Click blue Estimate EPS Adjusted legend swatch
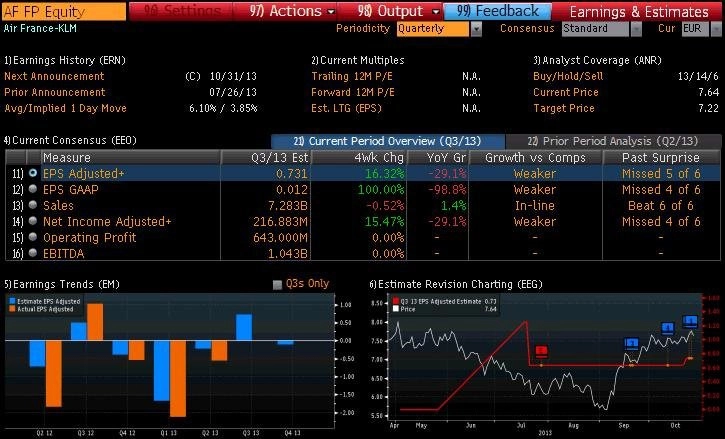The height and width of the screenshot is (439, 725). point(12,301)
